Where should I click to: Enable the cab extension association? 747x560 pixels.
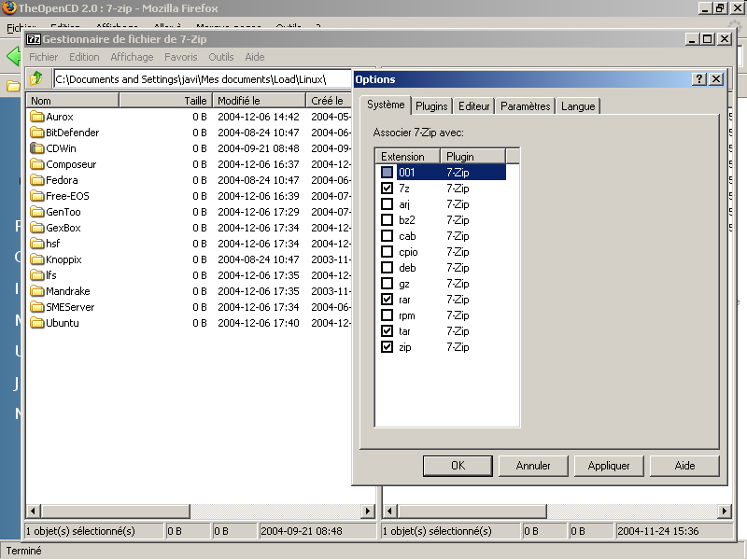[x=387, y=236]
